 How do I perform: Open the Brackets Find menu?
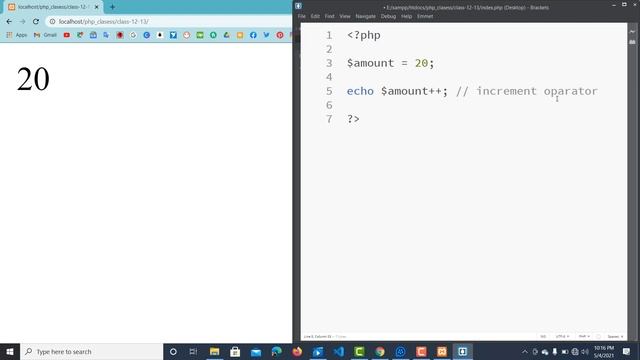click(329, 16)
